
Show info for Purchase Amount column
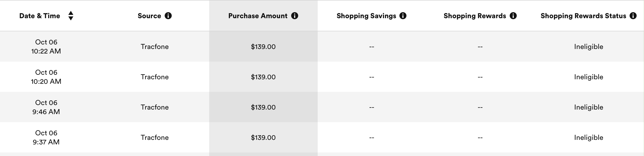[295, 16]
